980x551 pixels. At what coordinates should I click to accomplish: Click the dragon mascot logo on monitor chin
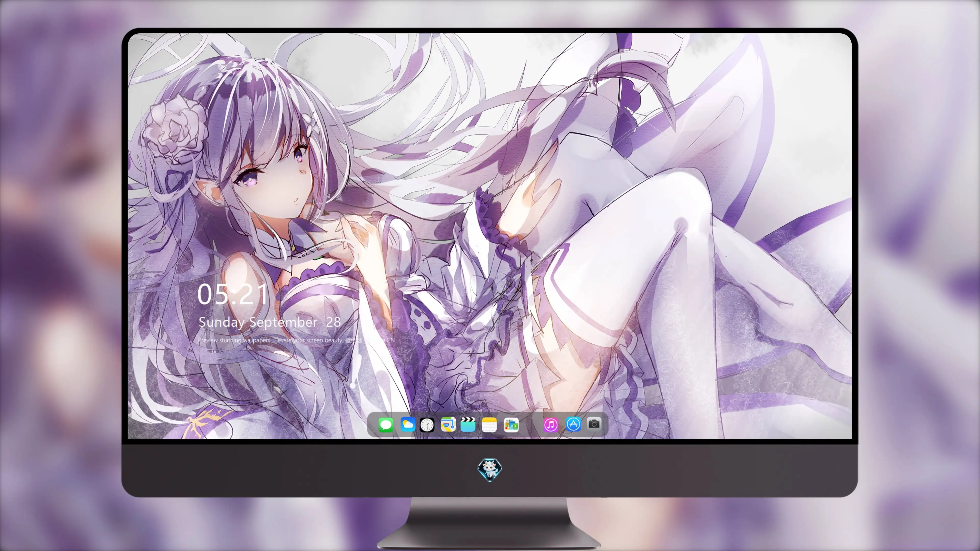pyautogui.click(x=490, y=470)
